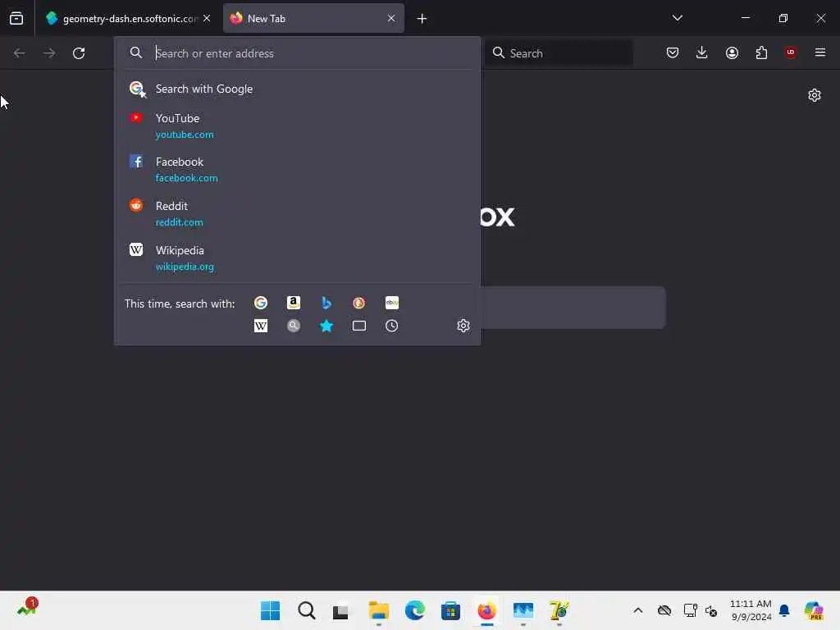Open Facebook suggestion row
The height and width of the screenshot is (630, 840).
[297, 169]
